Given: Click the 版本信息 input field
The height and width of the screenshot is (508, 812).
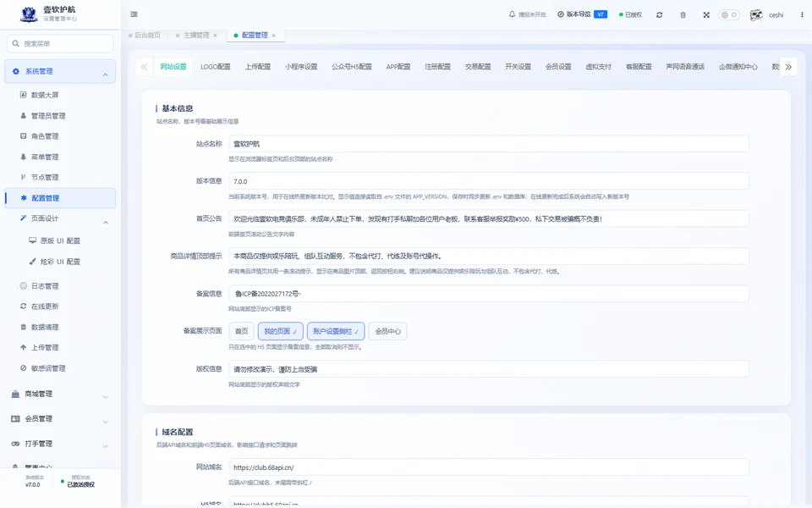Looking at the screenshot, I should click(x=489, y=181).
